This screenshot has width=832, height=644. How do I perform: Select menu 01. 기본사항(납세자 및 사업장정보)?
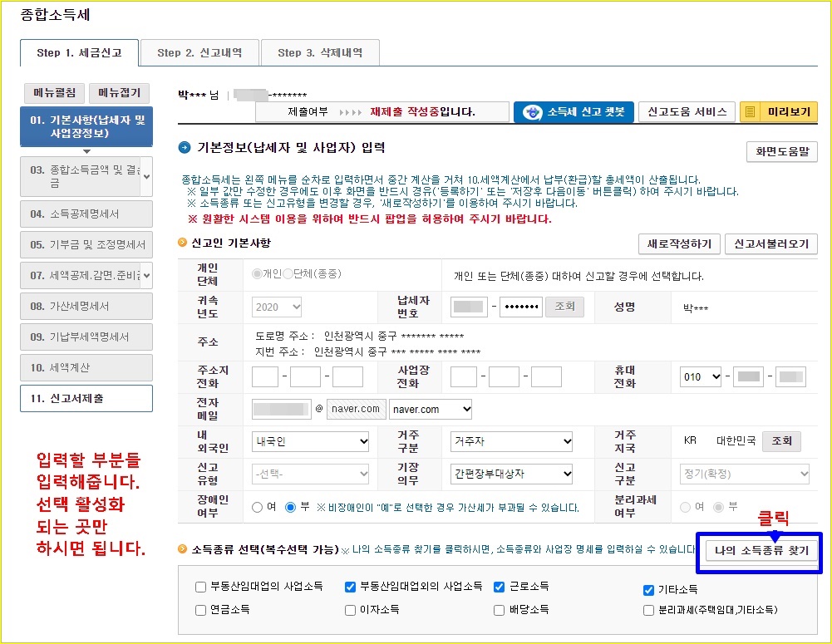tap(86, 127)
